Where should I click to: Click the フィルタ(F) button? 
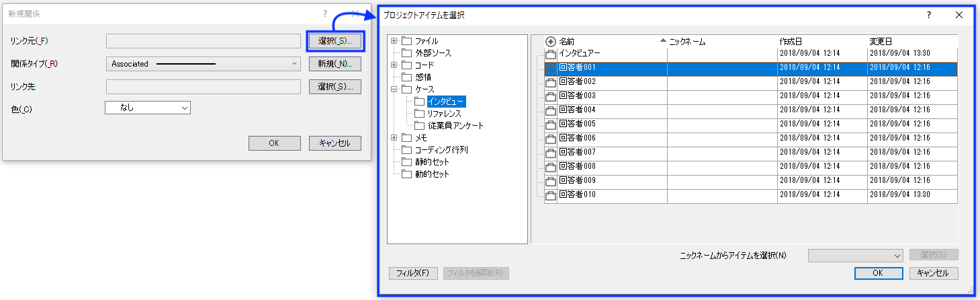413,273
